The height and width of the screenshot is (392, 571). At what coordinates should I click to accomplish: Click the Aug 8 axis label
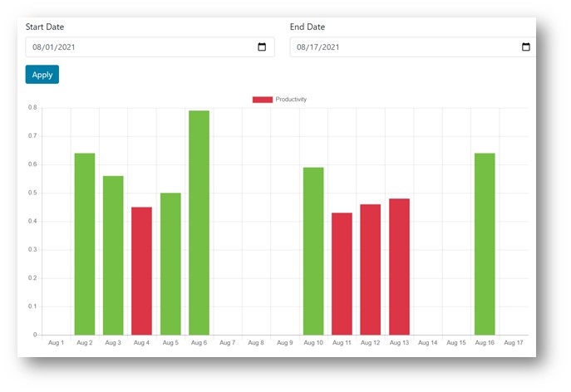(x=256, y=342)
